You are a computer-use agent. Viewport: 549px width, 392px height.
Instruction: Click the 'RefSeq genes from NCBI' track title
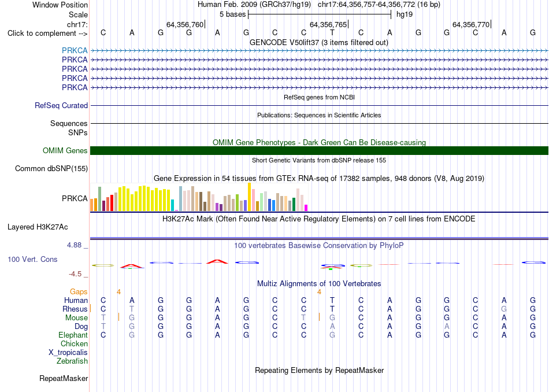(x=320, y=97)
